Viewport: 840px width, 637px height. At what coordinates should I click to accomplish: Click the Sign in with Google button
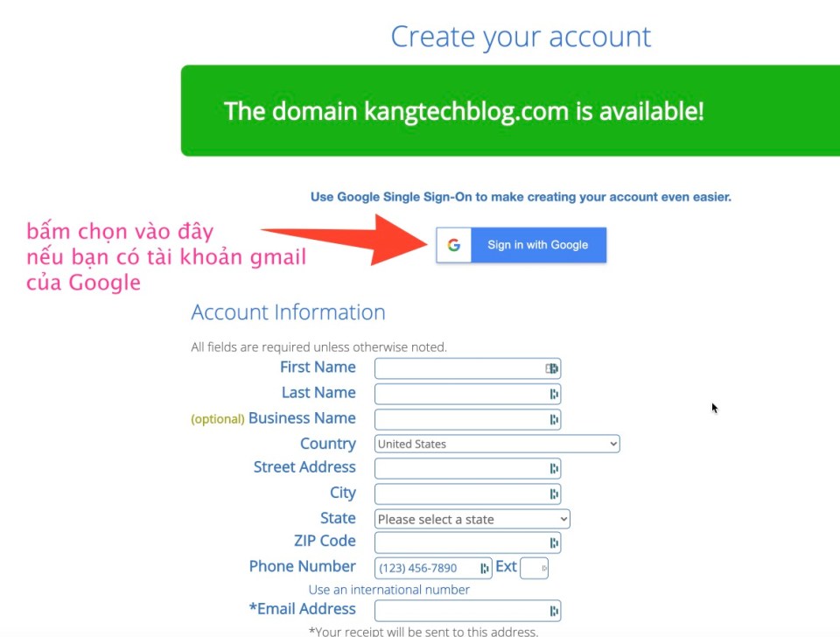(521, 245)
